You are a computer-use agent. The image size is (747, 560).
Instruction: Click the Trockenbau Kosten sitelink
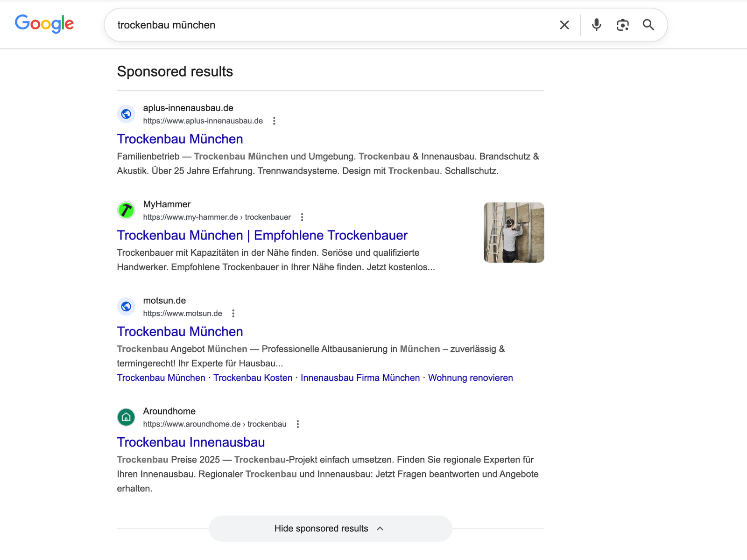pyautogui.click(x=253, y=378)
